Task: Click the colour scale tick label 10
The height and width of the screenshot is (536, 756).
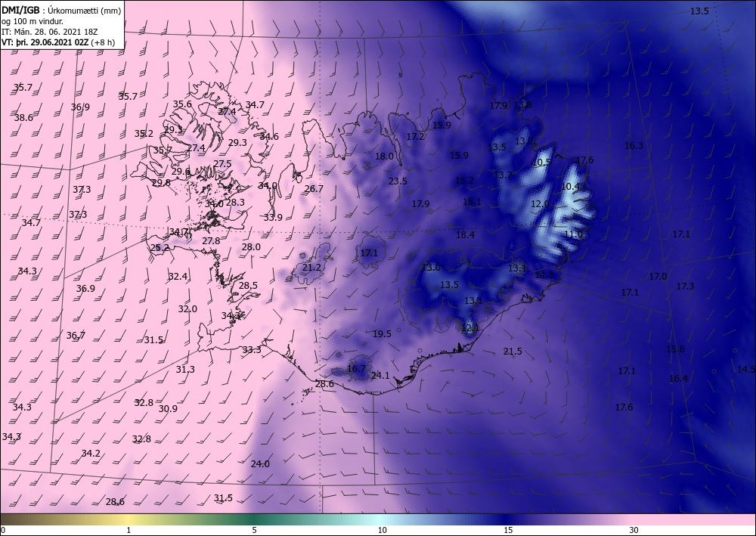Action: click(x=382, y=531)
